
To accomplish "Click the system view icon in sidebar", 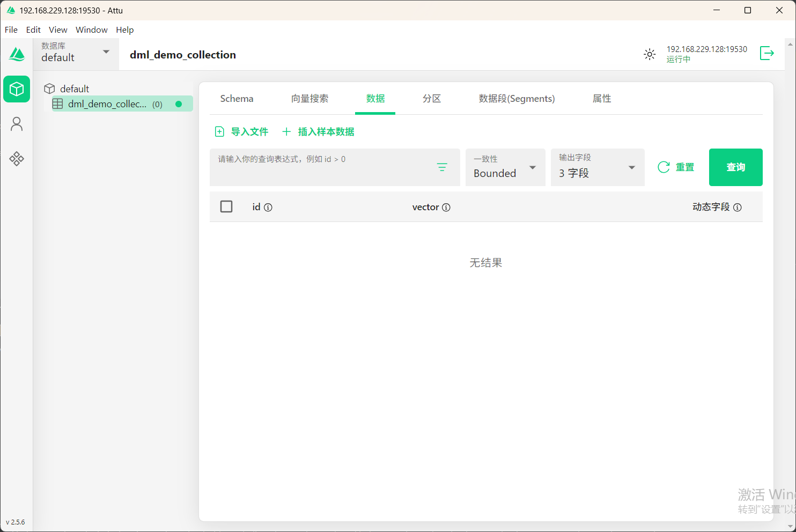I will pos(17,159).
